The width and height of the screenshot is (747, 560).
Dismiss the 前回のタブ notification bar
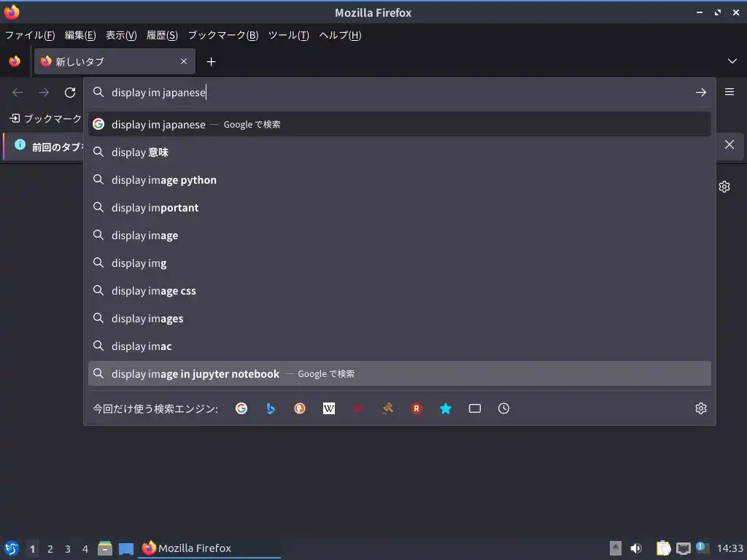(x=729, y=145)
